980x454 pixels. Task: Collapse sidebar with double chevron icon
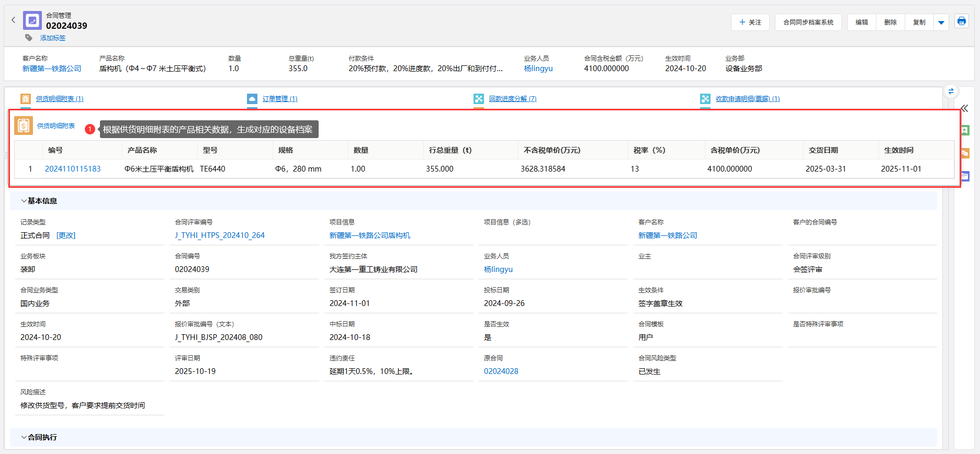[964, 108]
